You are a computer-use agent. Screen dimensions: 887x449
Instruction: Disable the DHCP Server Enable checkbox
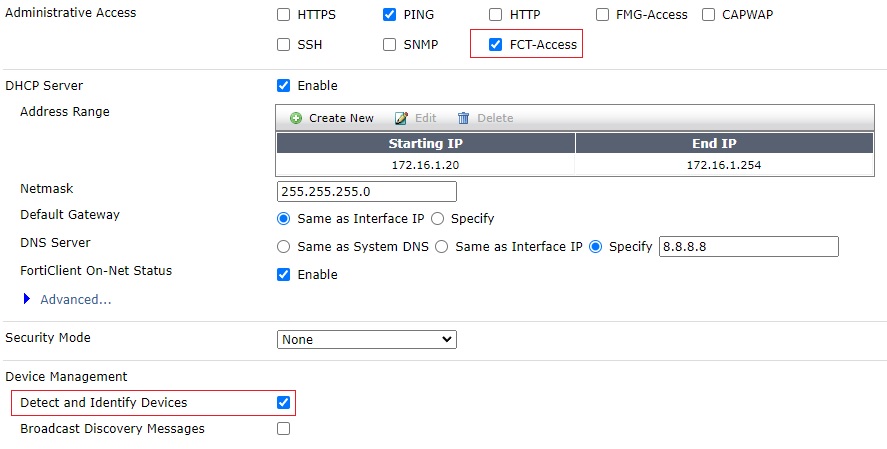(284, 86)
